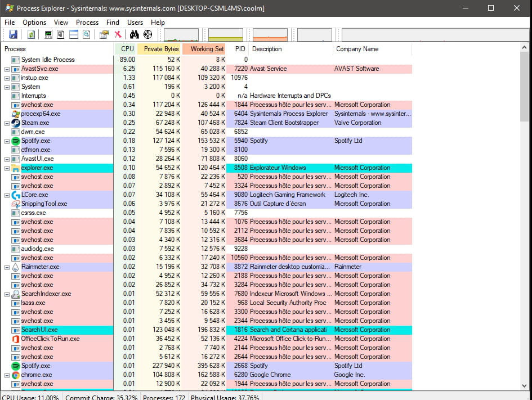Sort by the Working Set column header
Screen dimensions: 532x400
207,49
